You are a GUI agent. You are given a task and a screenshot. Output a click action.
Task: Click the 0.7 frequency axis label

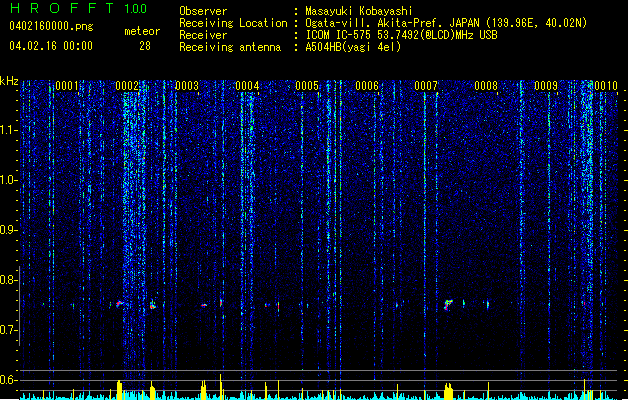click(x=9, y=330)
